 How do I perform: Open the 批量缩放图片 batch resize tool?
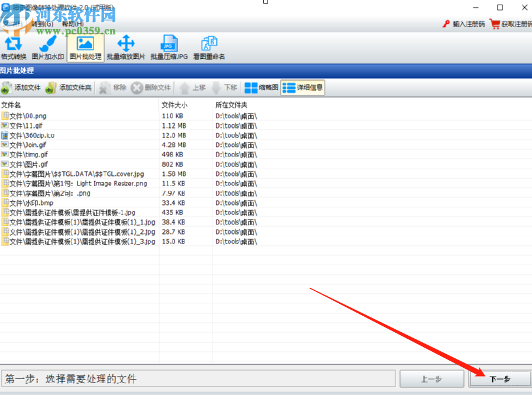coord(125,48)
